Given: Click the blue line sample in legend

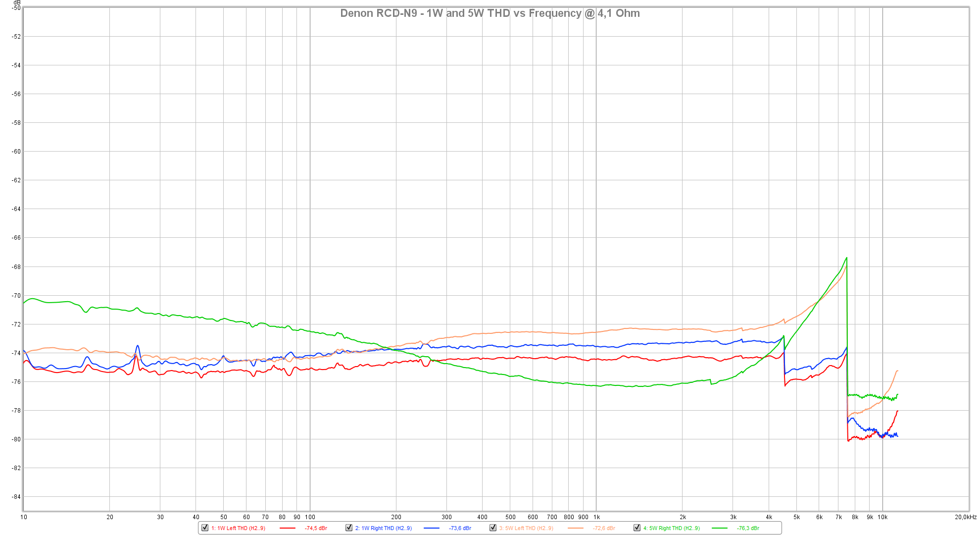Looking at the screenshot, I should click(432, 528).
